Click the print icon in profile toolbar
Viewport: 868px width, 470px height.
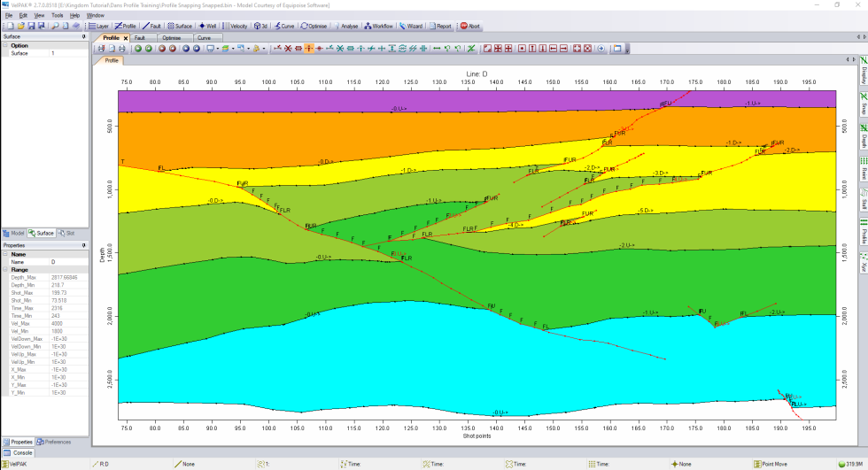[122, 49]
